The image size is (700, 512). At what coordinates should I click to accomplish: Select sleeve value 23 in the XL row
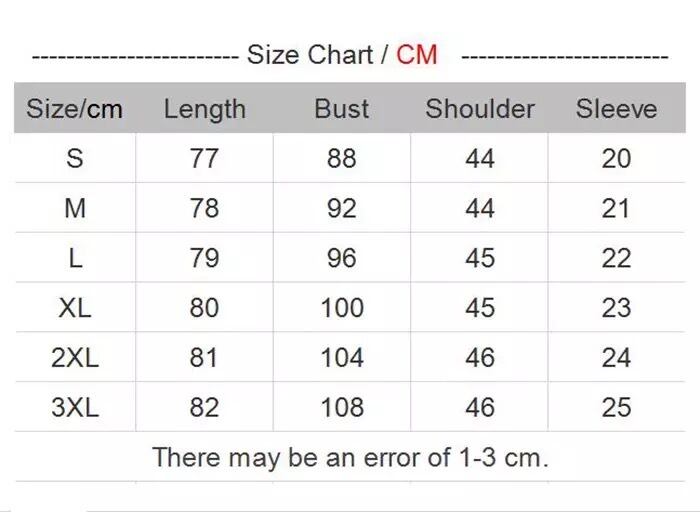(616, 308)
